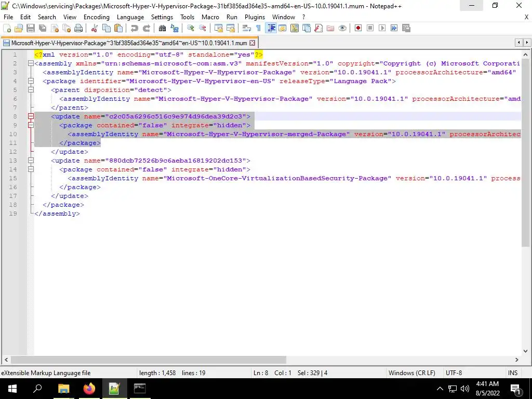This screenshot has width=532, height=399.
Task: Close the current document via the toolbar Close icon
Action: [x=55, y=28]
